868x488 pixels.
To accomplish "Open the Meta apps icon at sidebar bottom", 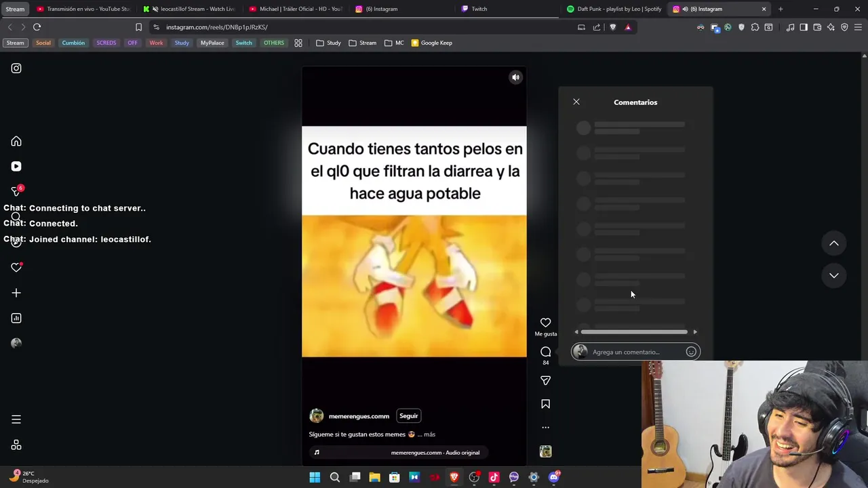I will coord(16,445).
